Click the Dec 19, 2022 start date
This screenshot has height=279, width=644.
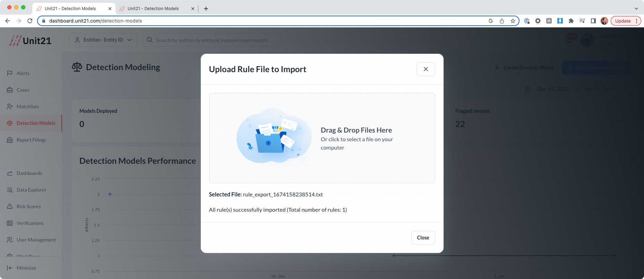tap(553, 89)
